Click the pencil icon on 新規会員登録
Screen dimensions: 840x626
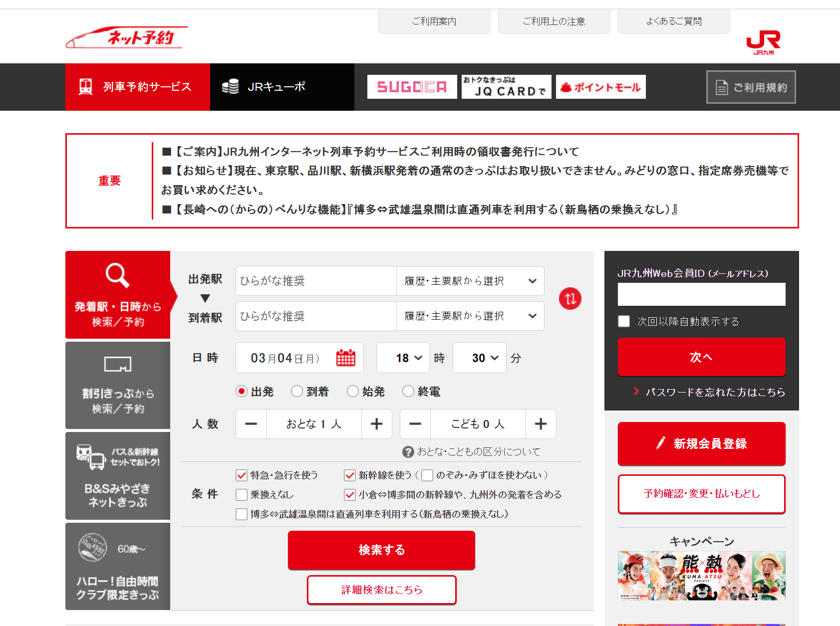coord(661,443)
